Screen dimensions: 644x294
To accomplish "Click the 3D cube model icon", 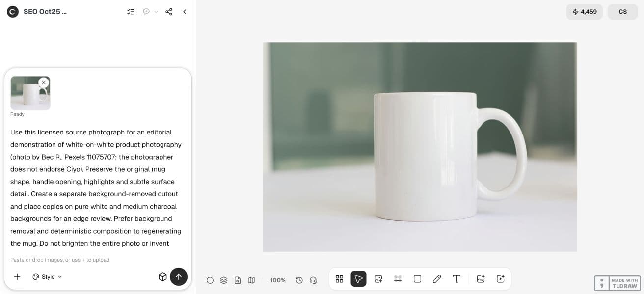I will [162, 277].
